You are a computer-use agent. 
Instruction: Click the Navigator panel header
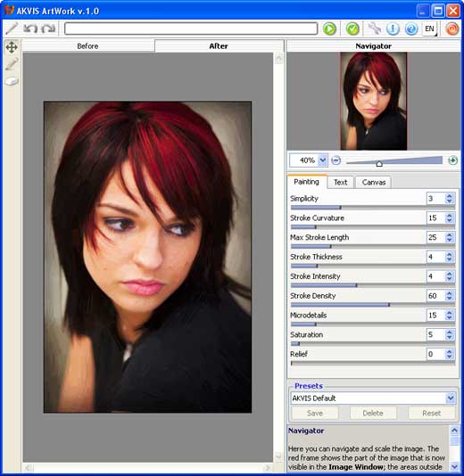[374, 46]
